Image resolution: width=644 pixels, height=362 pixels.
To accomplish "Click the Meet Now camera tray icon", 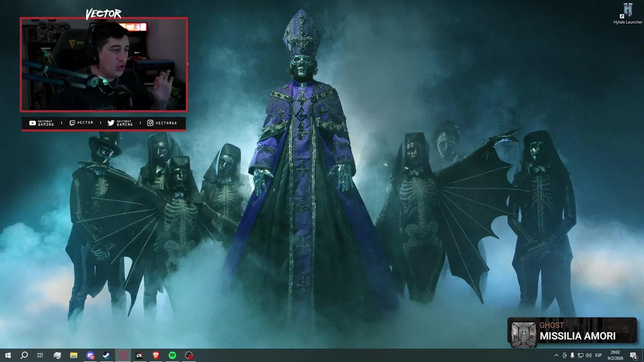I will pyautogui.click(x=565, y=355).
